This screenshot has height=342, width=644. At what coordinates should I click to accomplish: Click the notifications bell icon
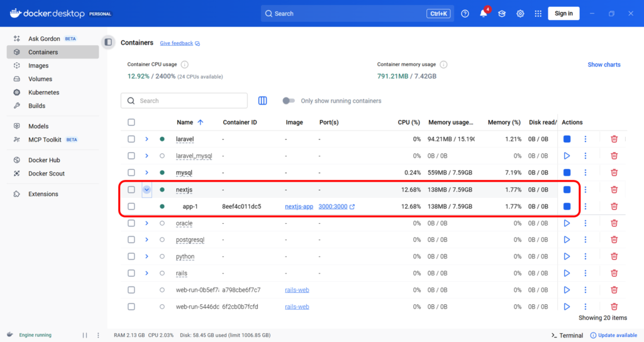tap(484, 14)
